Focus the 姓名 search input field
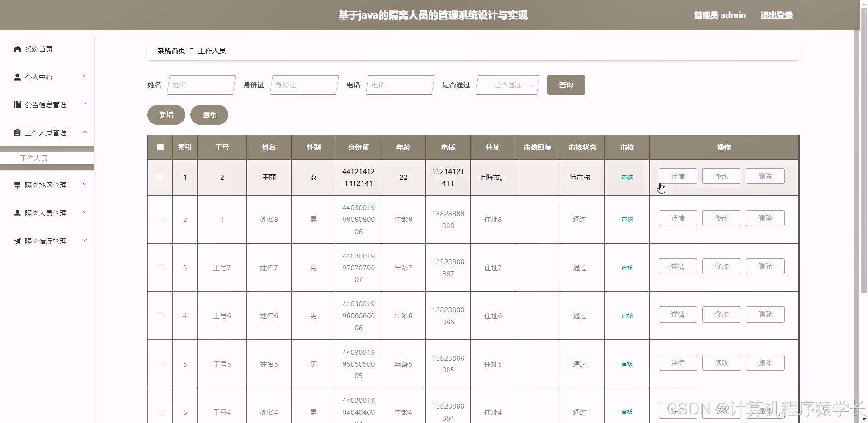868x423 pixels. point(201,85)
